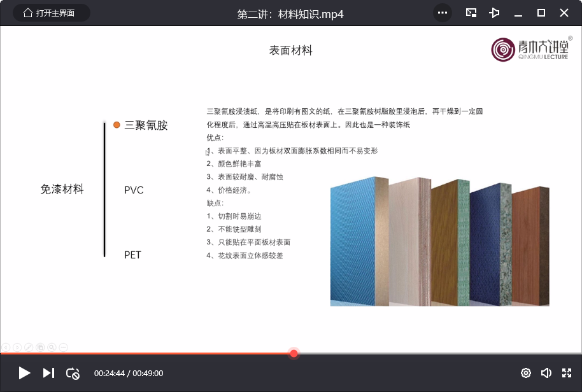582x392 pixels.
Task: Click the slide's previous arrow icon
Action: point(6,347)
